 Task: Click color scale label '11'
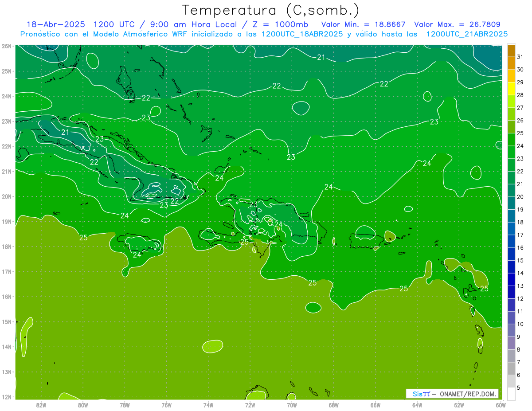coord(520,311)
